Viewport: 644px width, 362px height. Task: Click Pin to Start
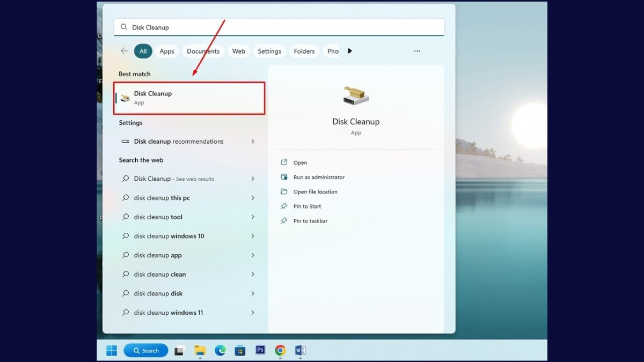coord(307,206)
